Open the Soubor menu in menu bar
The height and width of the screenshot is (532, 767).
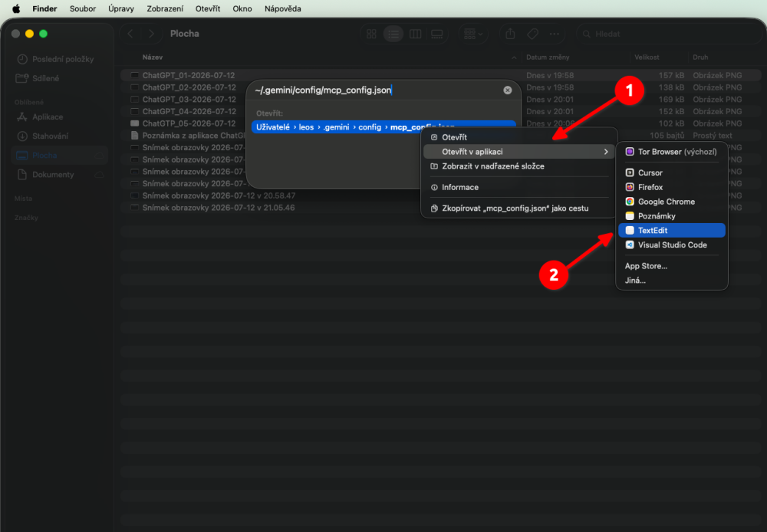click(83, 8)
